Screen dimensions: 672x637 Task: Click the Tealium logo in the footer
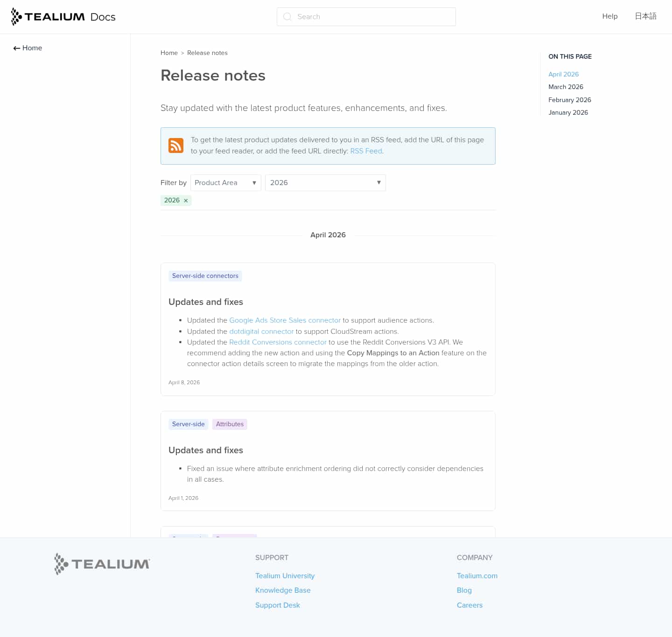coord(102,564)
